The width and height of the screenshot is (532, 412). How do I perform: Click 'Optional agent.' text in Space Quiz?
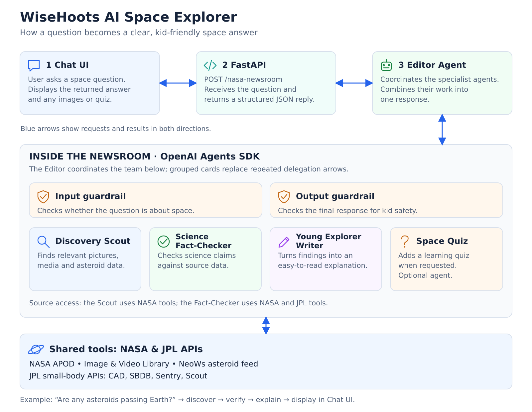click(x=425, y=275)
